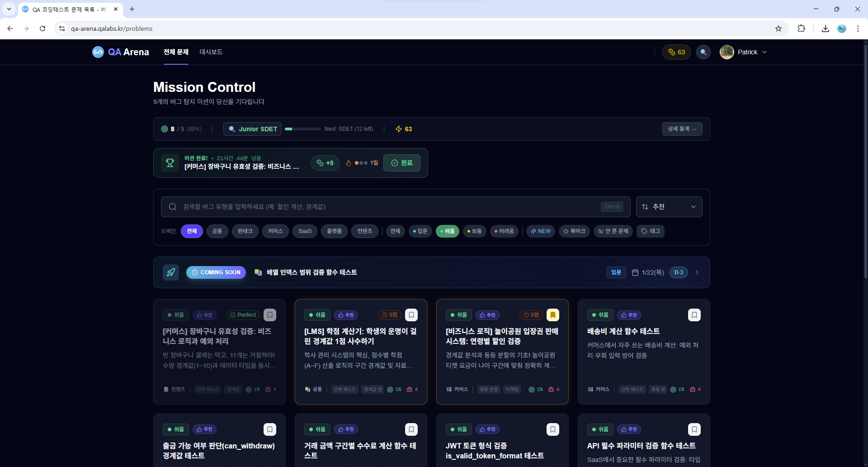Bookmark the API 필수 파라미터 검증 card
This screenshot has width=868, height=467.
point(694,429)
